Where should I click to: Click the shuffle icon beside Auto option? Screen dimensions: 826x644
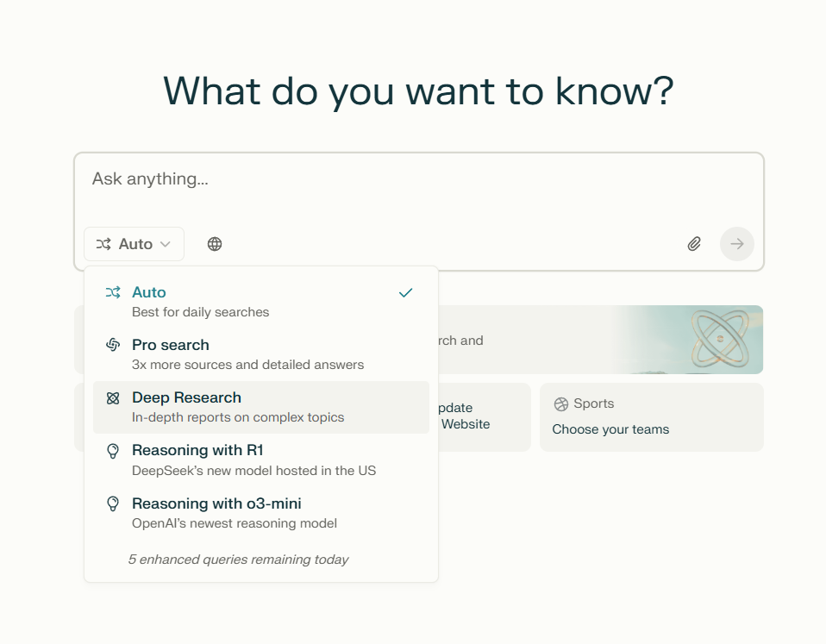coord(113,292)
